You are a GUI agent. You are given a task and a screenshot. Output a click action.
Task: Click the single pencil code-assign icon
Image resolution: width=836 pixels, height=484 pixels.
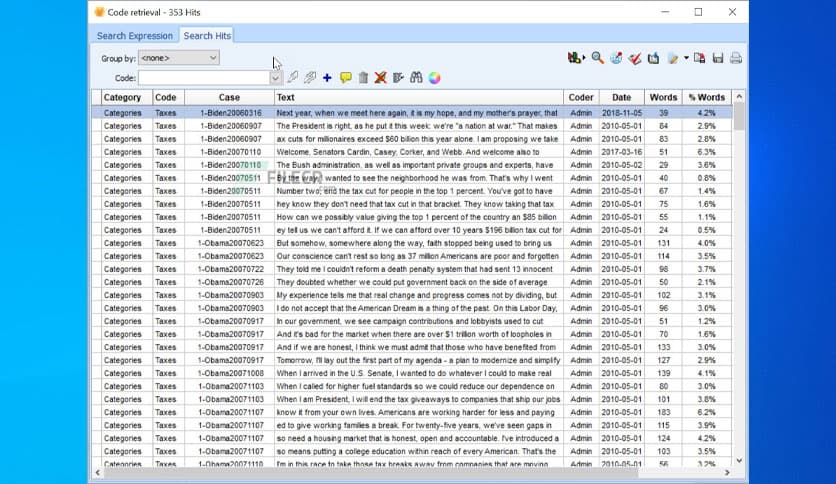[293, 78]
